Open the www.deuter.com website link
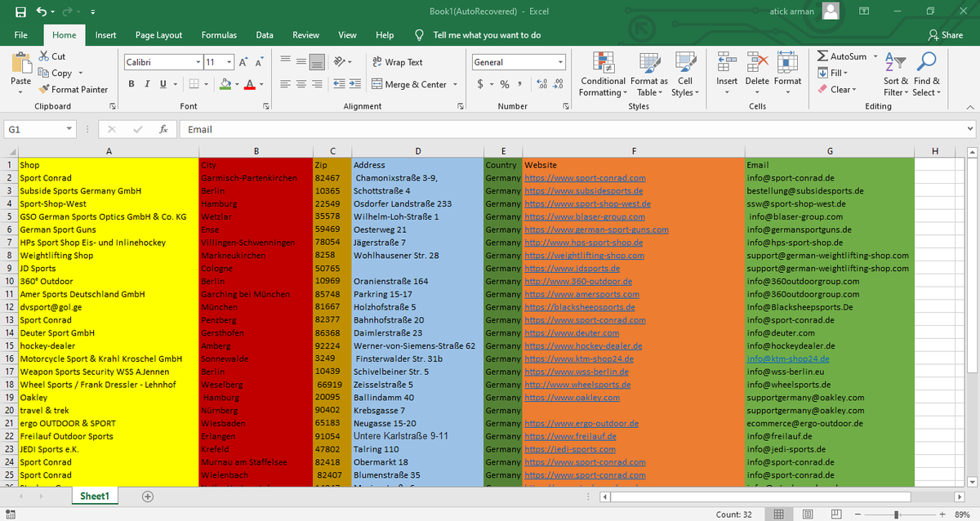 click(x=572, y=333)
